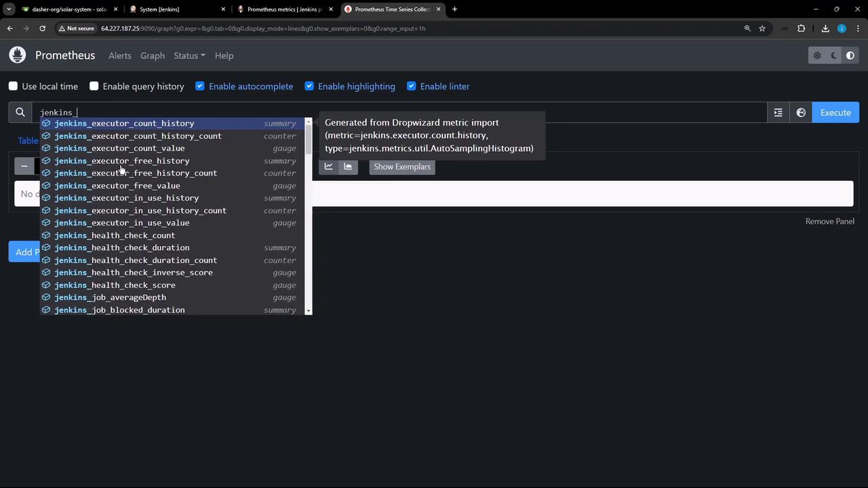This screenshot has height=488, width=868.
Task: Switch to the dark theme moon icon
Action: [833, 56]
